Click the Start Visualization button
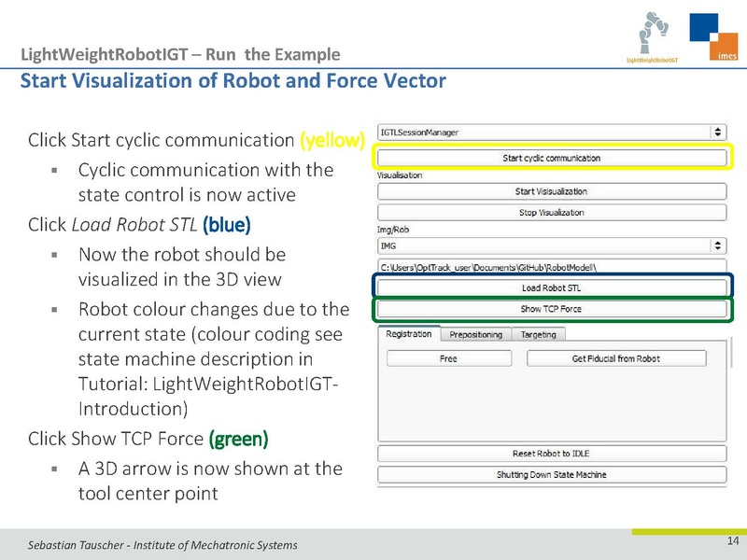This screenshot has width=747, height=560. (551, 191)
